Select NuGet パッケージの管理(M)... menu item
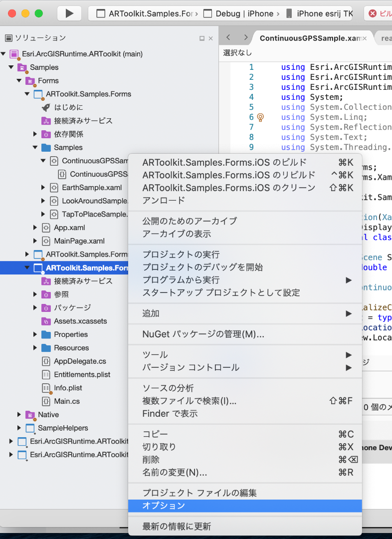 [x=245, y=334]
